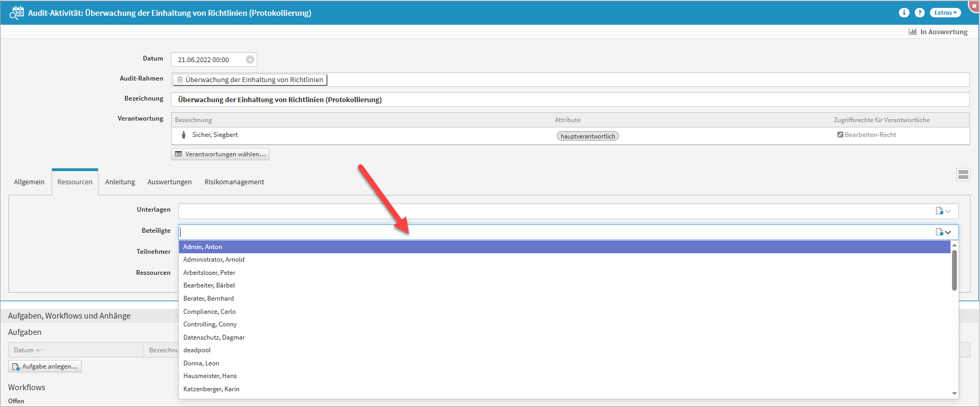Open the Risikomanagement tab

coord(234,182)
